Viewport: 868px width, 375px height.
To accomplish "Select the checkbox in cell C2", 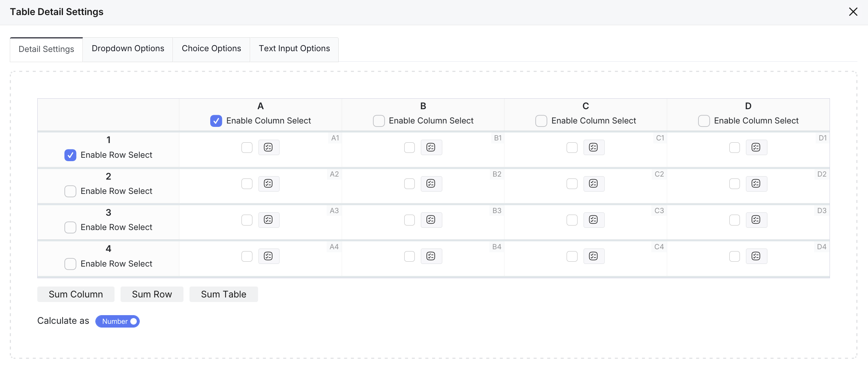I will [x=572, y=184].
